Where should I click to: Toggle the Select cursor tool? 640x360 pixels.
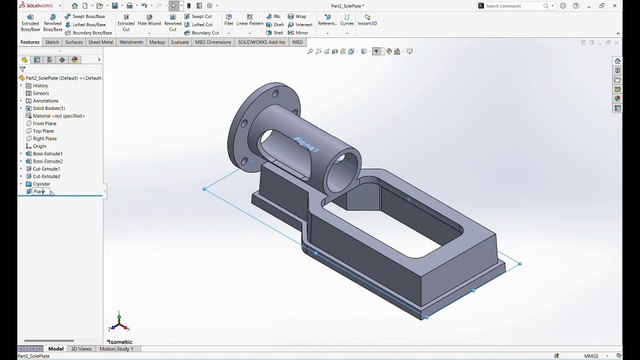(174, 6)
